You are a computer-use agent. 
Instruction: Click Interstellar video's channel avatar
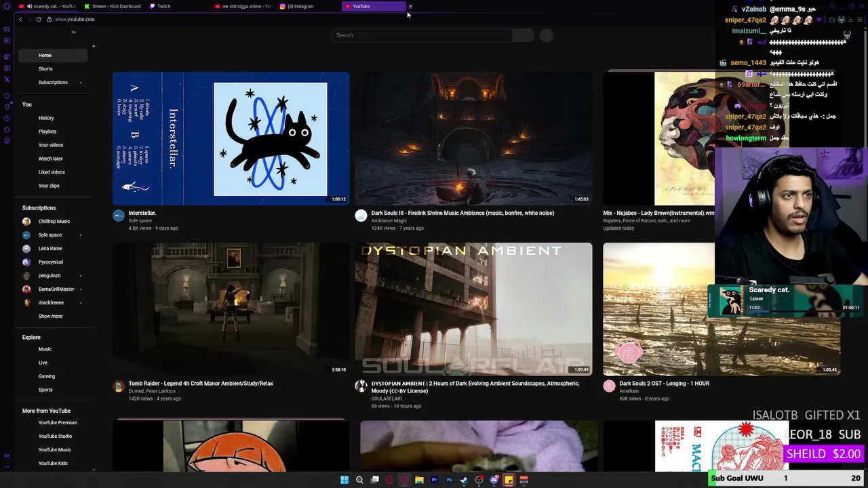click(119, 216)
